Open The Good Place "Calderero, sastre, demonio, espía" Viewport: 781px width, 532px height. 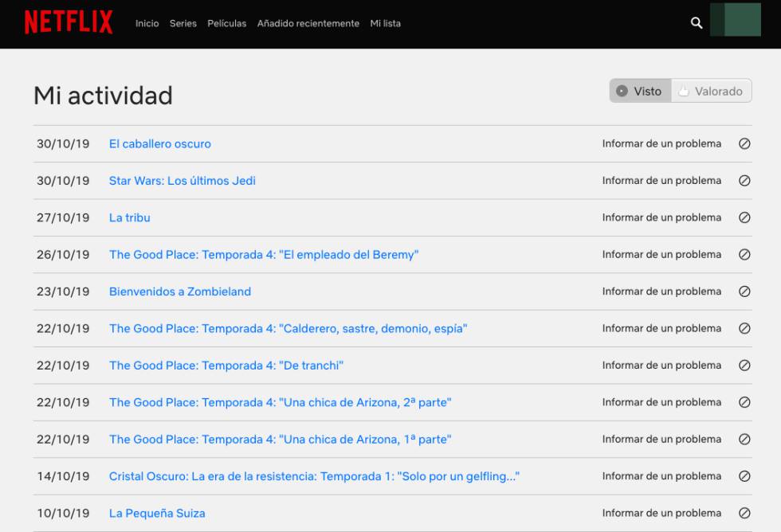click(x=288, y=328)
